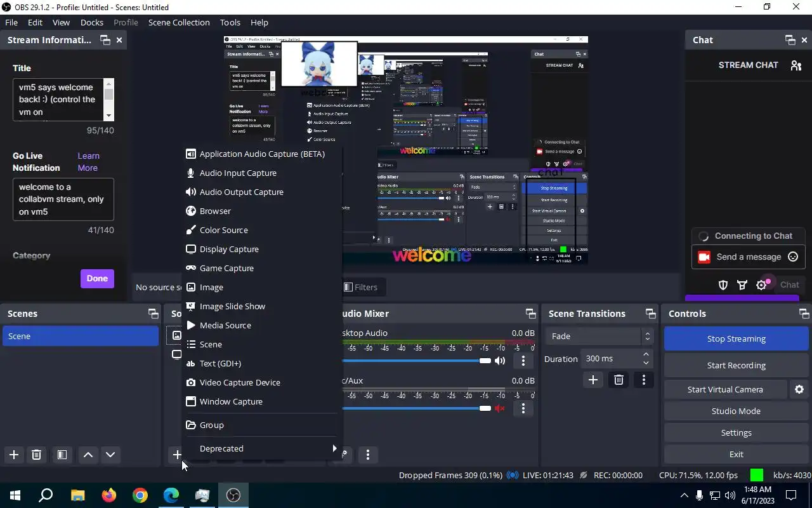Open virtual camera settings gear
The height and width of the screenshot is (508, 812).
pos(799,389)
